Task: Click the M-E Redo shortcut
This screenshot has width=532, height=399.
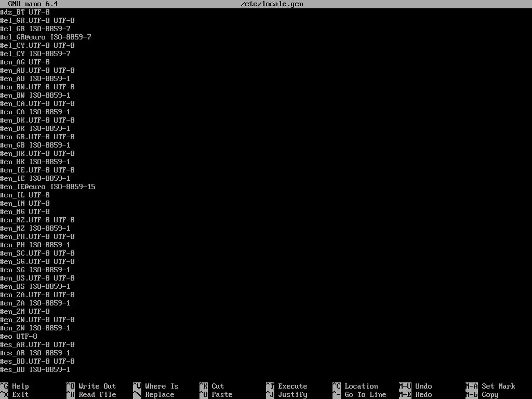Action: click(416, 395)
